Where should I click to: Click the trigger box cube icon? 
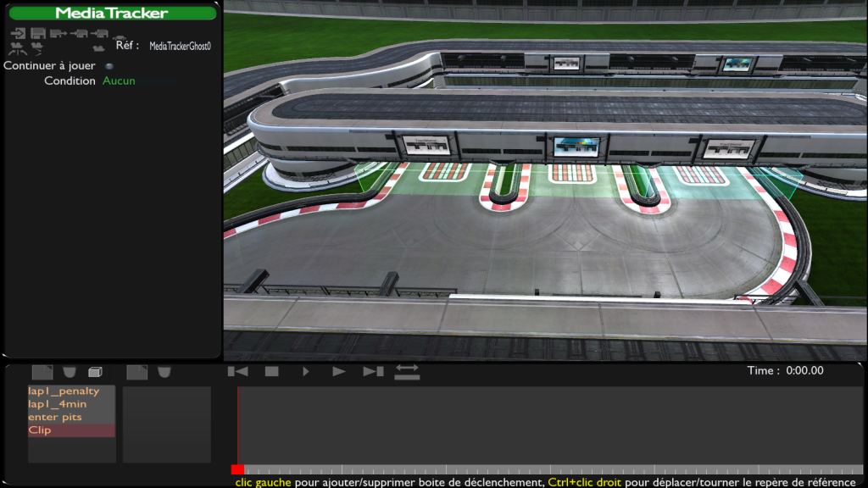[x=95, y=372]
